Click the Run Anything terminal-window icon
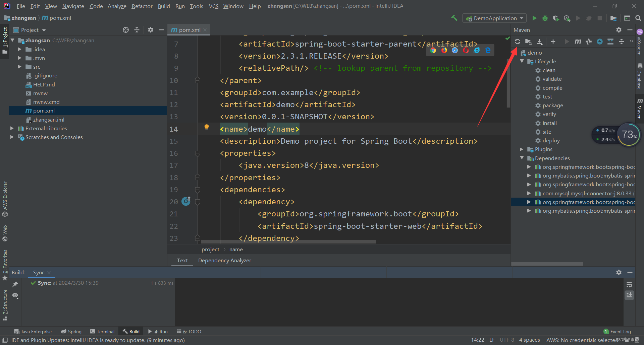The height and width of the screenshot is (345, 644). (627, 18)
